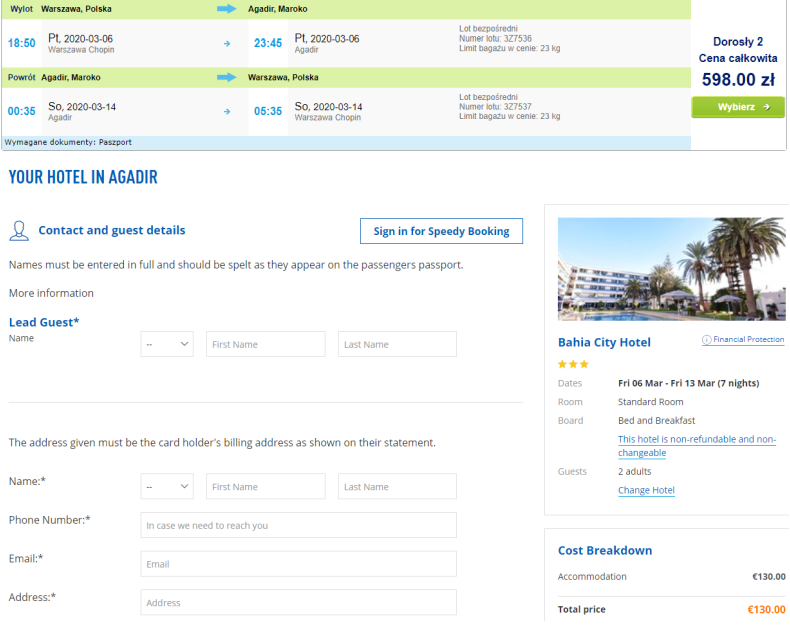Click flight number 3Z7536 text

(495, 38)
